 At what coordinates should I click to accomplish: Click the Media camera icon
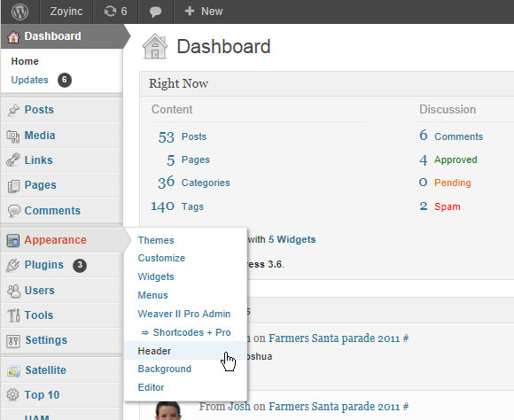[13, 136]
